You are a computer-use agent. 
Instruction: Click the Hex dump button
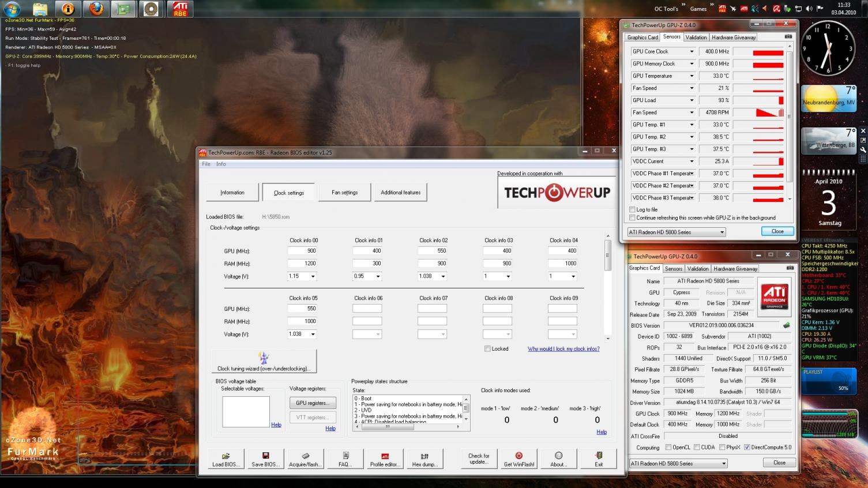click(x=424, y=459)
